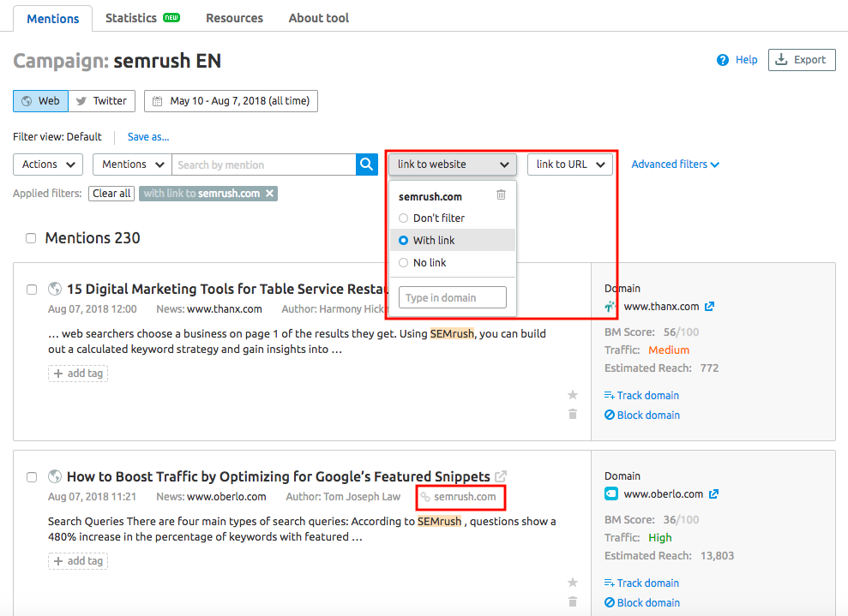Switch source to Web
The image size is (848, 616).
click(40, 101)
